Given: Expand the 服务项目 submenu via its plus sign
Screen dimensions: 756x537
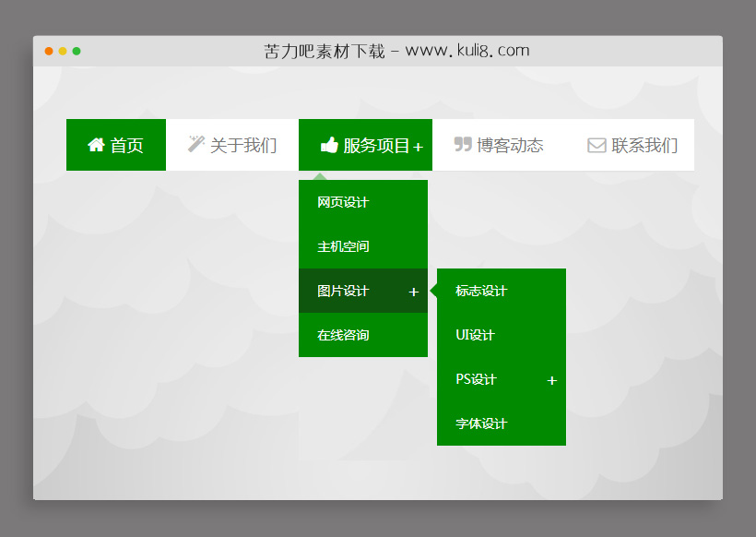Looking at the screenshot, I should click(420, 146).
